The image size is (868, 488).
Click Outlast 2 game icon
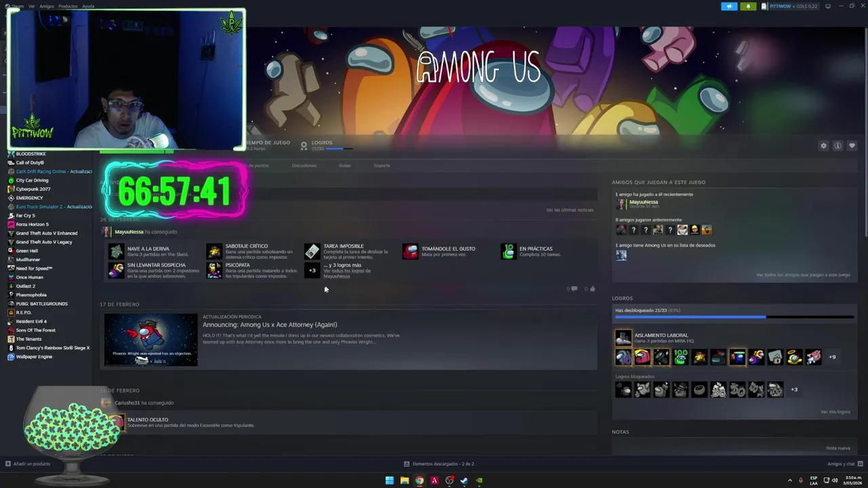point(11,286)
